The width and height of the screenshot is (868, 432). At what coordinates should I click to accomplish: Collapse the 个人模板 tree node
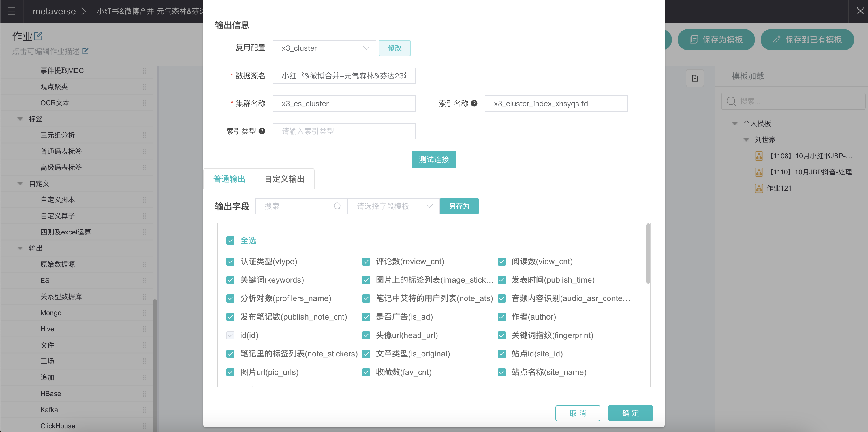[x=735, y=124]
